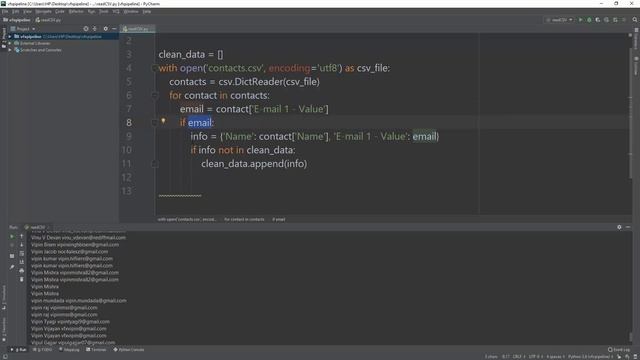Open the VCS menu
This screenshot has width=640, height=360.
(x=116, y=11)
